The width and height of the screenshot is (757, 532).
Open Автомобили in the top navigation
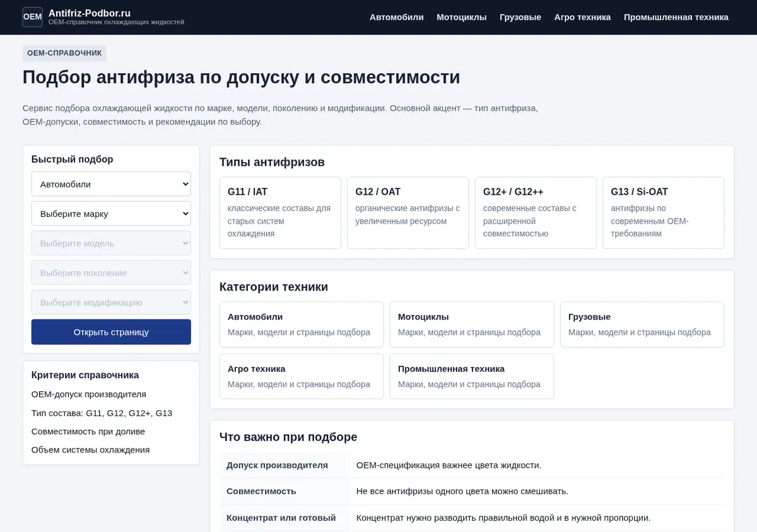397,17
